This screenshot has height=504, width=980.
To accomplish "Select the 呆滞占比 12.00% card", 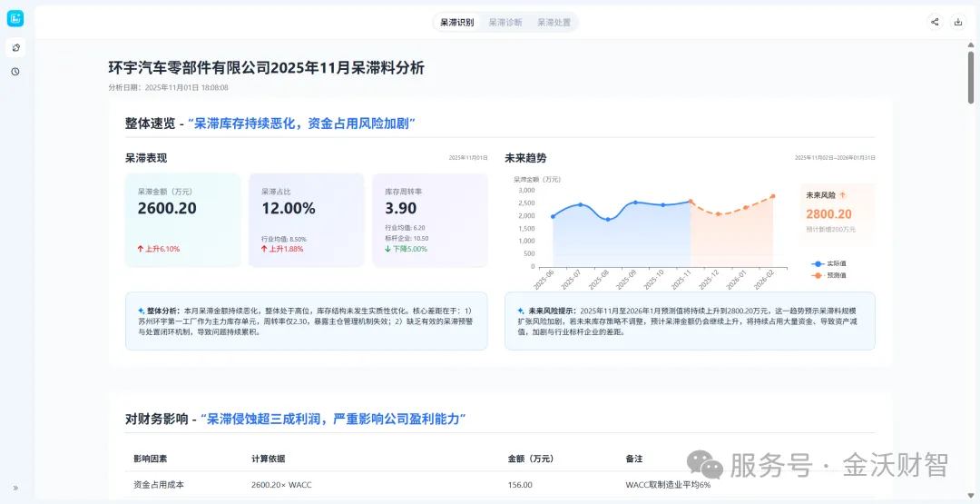I will coord(307,220).
